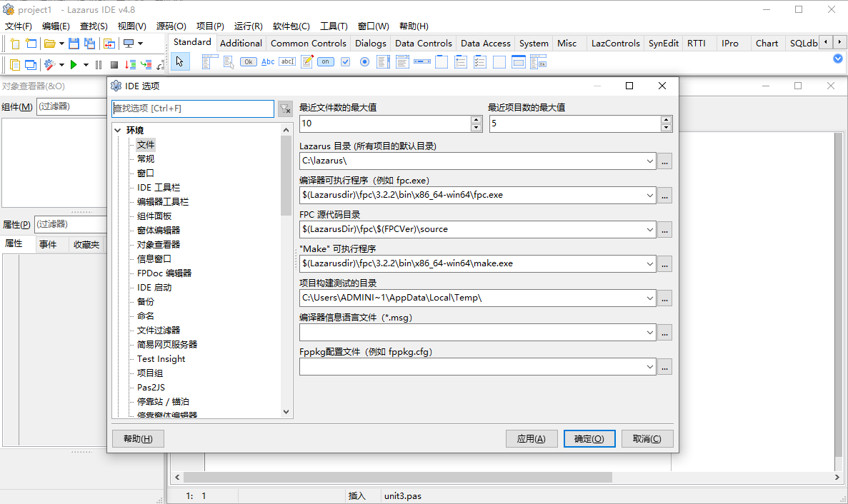This screenshot has width=848, height=504.
Task: Click the 查找选项 search field
Action: click(x=193, y=109)
